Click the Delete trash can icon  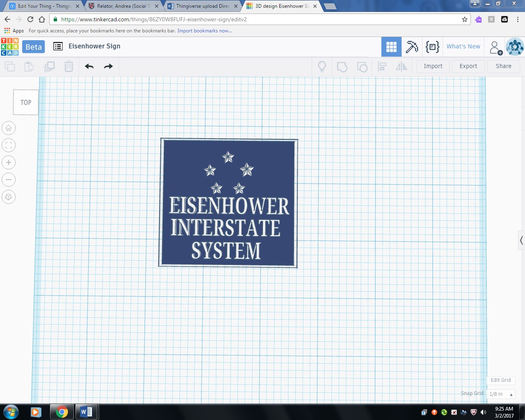[x=69, y=66]
